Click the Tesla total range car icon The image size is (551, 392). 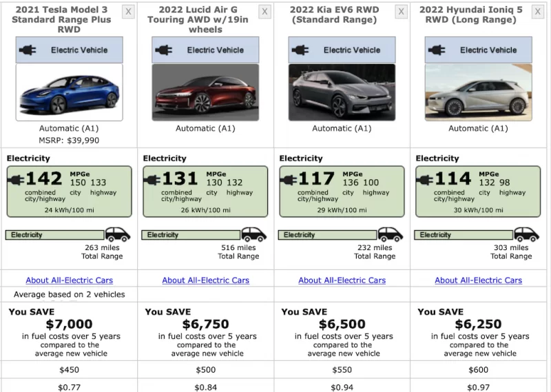(x=118, y=235)
